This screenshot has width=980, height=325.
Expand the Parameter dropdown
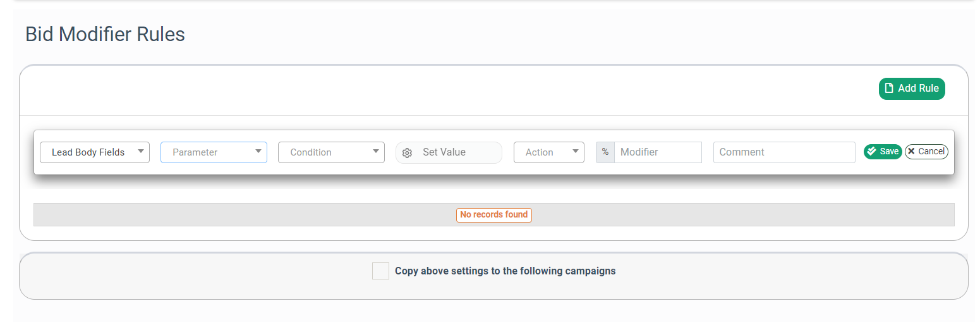[x=214, y=152]
